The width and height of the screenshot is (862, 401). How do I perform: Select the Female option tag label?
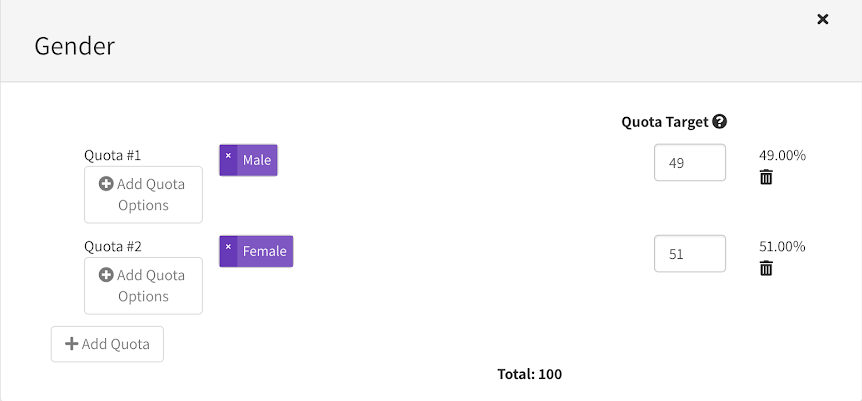[x=265, y=251]
